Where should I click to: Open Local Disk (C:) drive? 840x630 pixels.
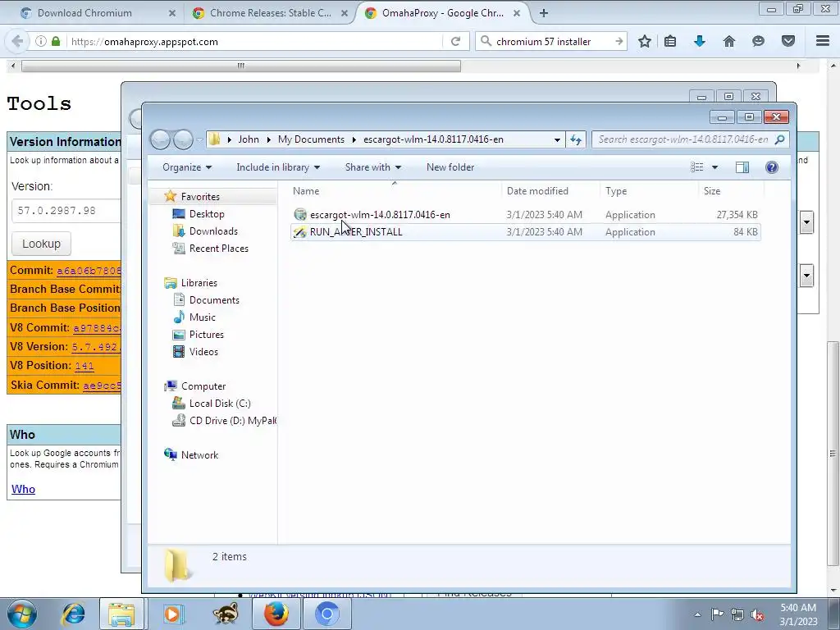click(220, 404)
